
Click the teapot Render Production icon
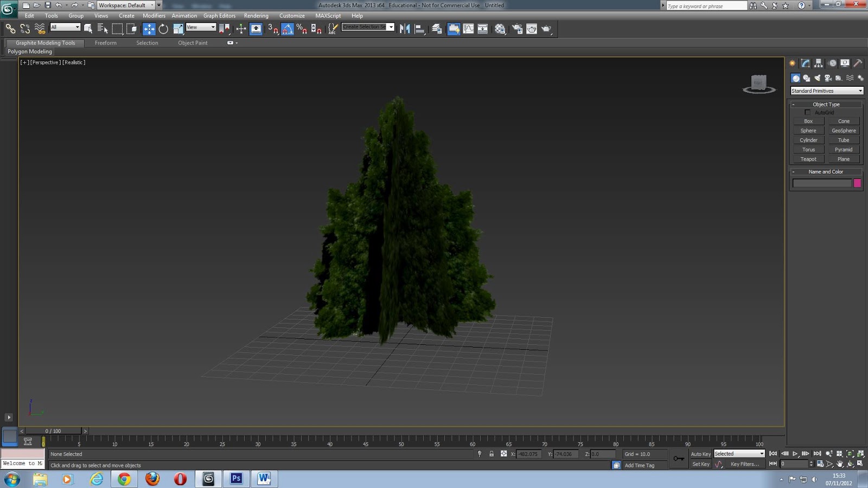546,29
